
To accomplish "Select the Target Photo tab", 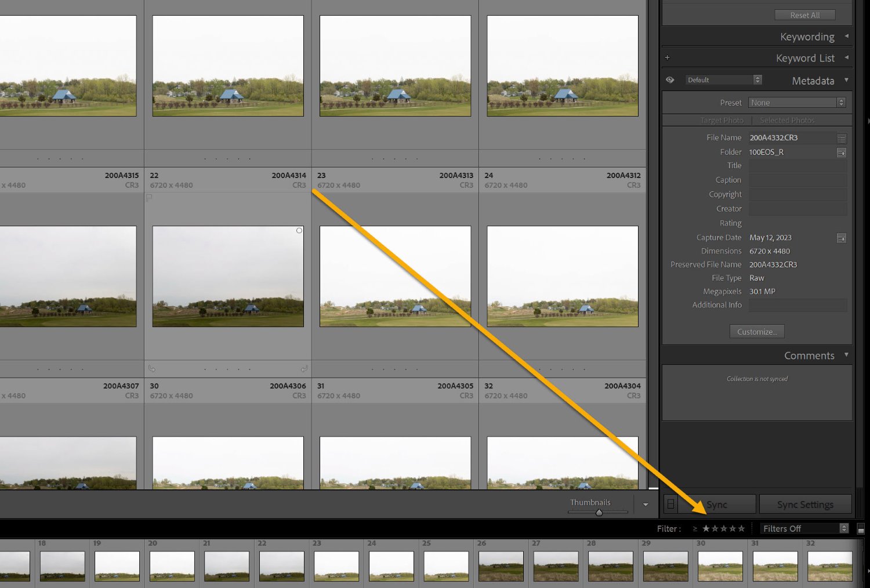I will (722, 120).
